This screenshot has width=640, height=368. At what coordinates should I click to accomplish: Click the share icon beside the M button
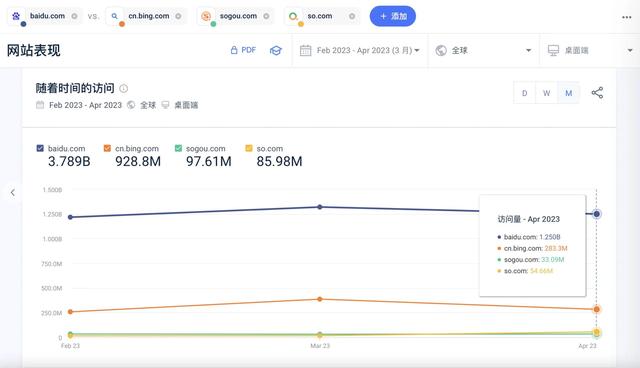pyautogui.click(x=597, y=93)
